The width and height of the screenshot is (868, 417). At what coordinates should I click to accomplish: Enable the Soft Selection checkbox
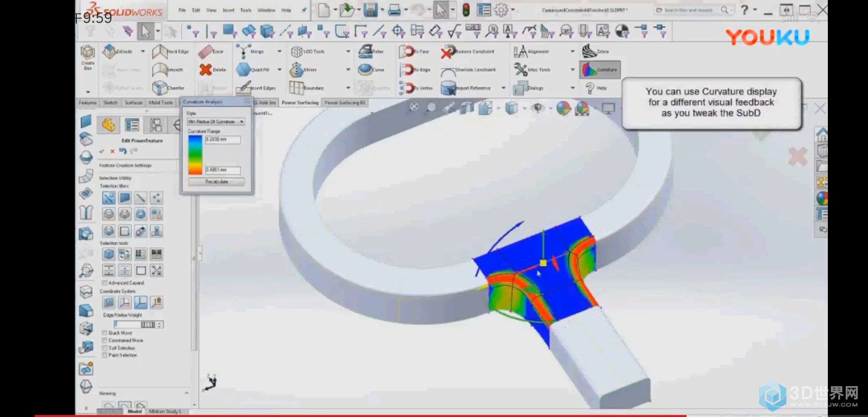point(104,348)
